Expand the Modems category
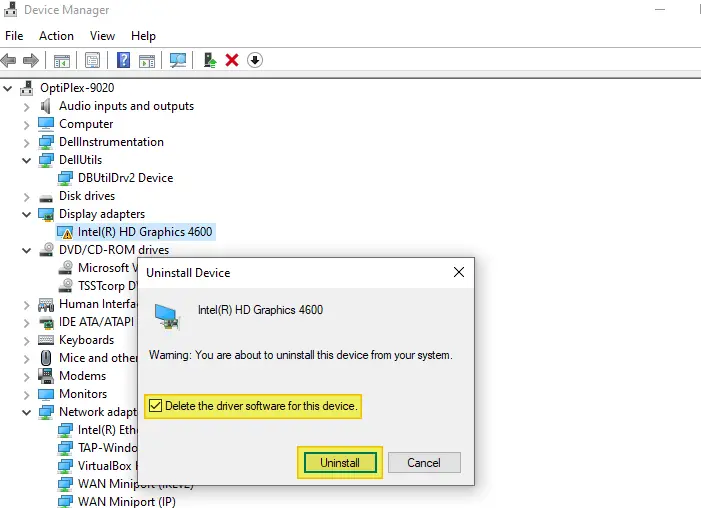 [x=26, y=377]
